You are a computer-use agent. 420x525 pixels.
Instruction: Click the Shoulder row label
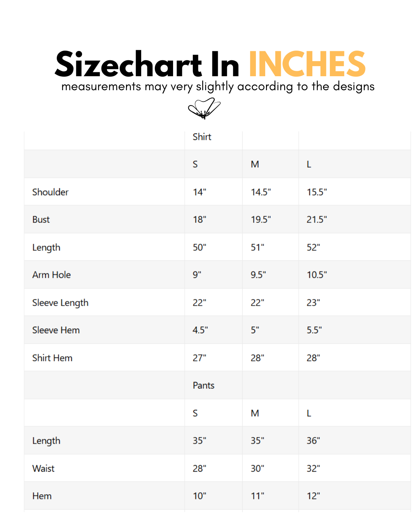(50, 192)
